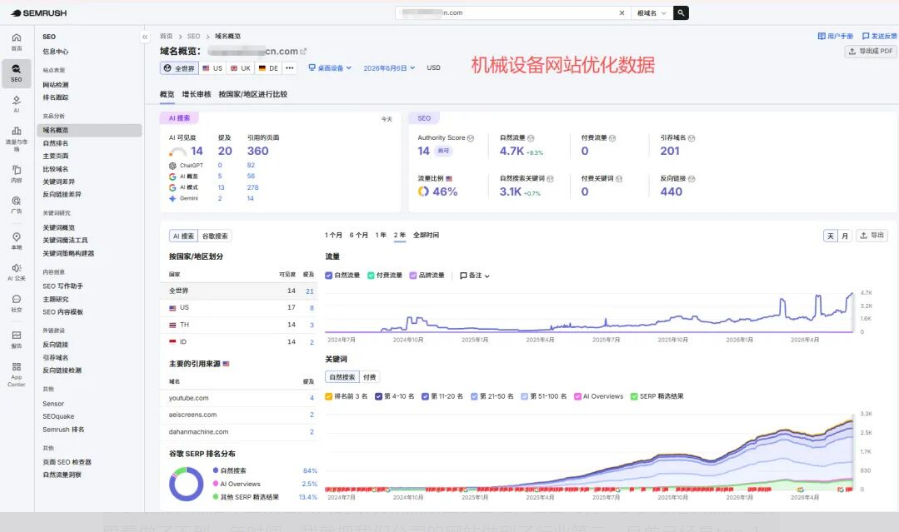Click the 付费关键词 info icon

619,179
